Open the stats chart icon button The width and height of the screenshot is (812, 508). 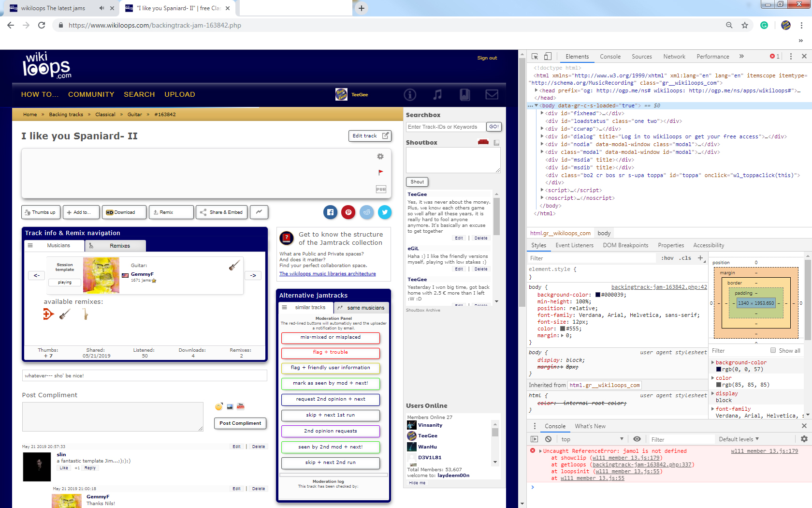260,212
